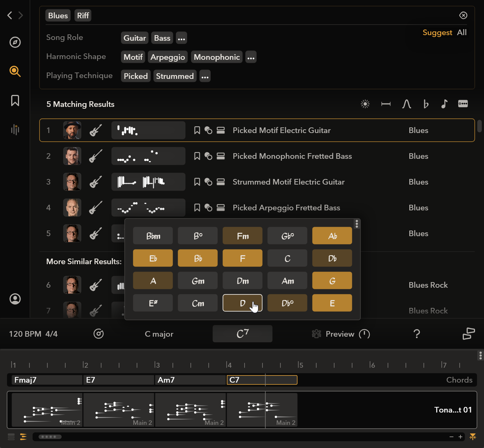Open the help question mark
484x448 pixels.
[x=417, y=334]
